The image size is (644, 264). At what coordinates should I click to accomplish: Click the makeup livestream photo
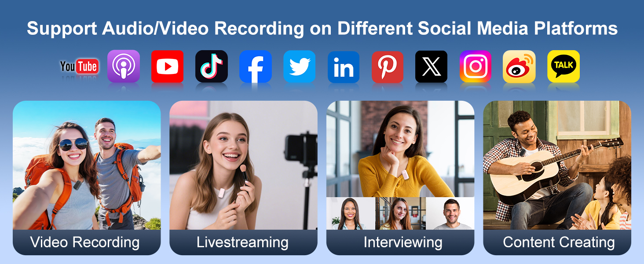point(243,165)
